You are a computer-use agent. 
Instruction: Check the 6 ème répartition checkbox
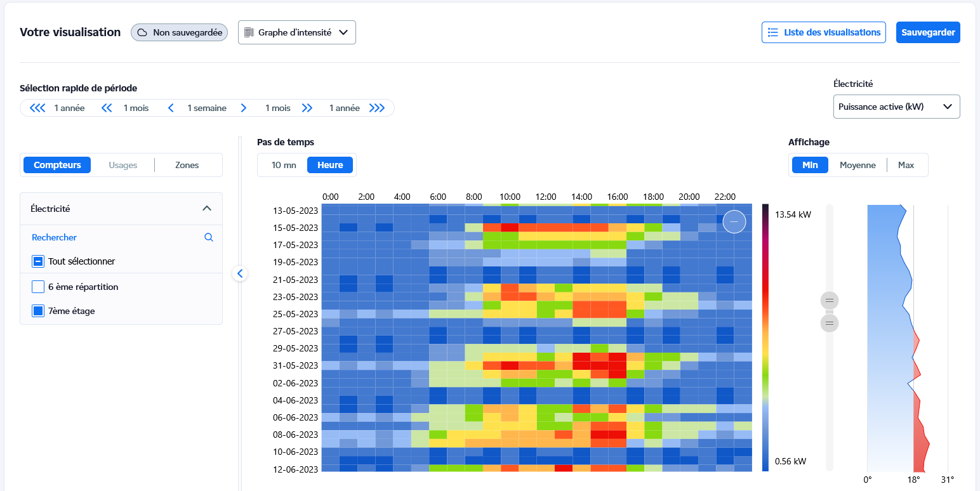coord(38,287)
